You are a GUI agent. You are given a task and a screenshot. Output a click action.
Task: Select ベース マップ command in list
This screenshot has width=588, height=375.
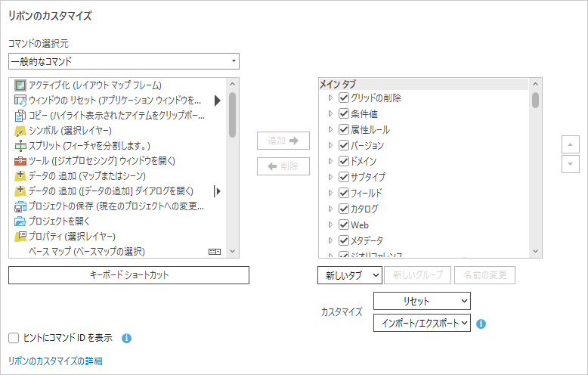click(x=86, y=251)
